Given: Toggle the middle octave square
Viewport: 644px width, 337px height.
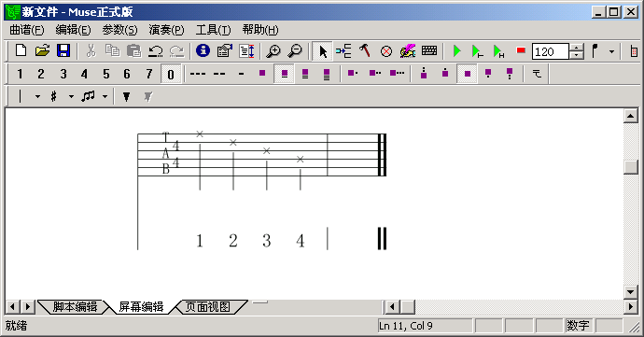Looking at the screenshot, I should click(467, 75).
